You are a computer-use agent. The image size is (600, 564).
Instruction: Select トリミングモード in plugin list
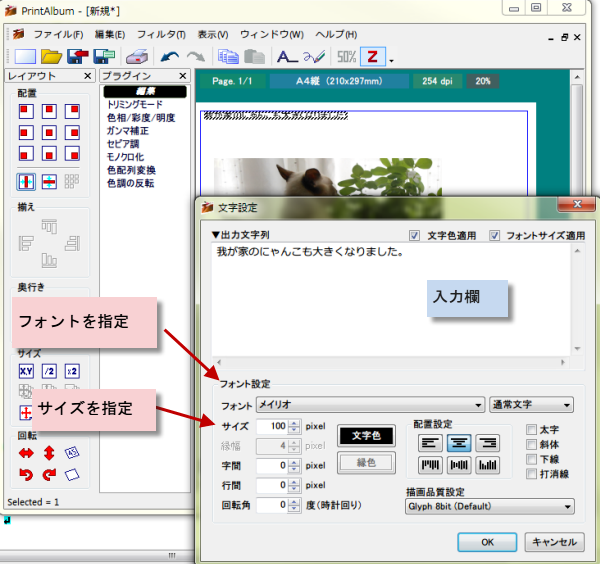coord(135,105)
